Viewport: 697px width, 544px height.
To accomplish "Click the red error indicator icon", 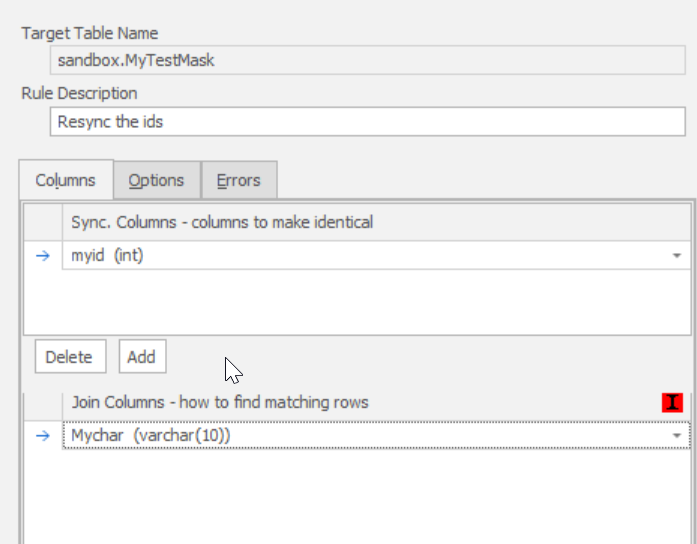I will [672, 402].
